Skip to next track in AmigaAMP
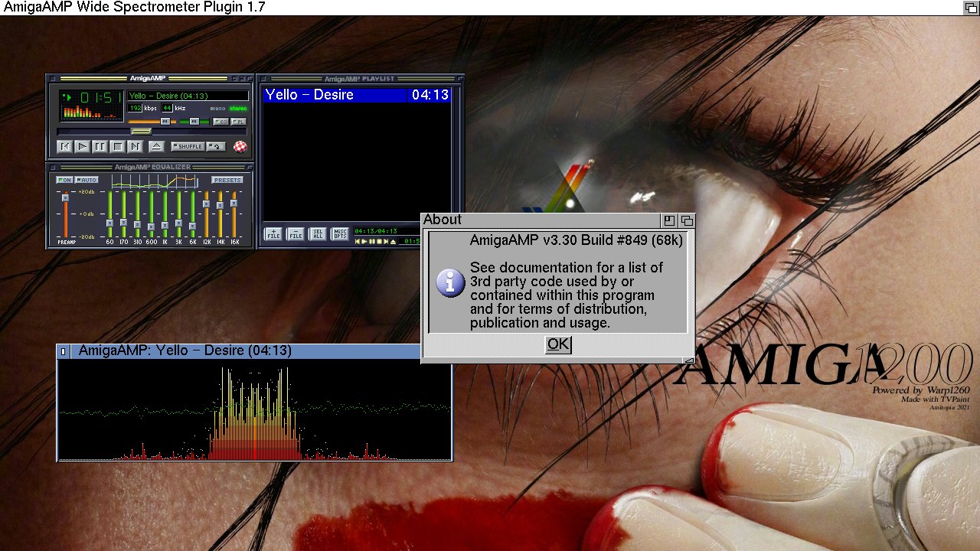The height and width of the screenshot is (551, 980). (x=136, y=147)
